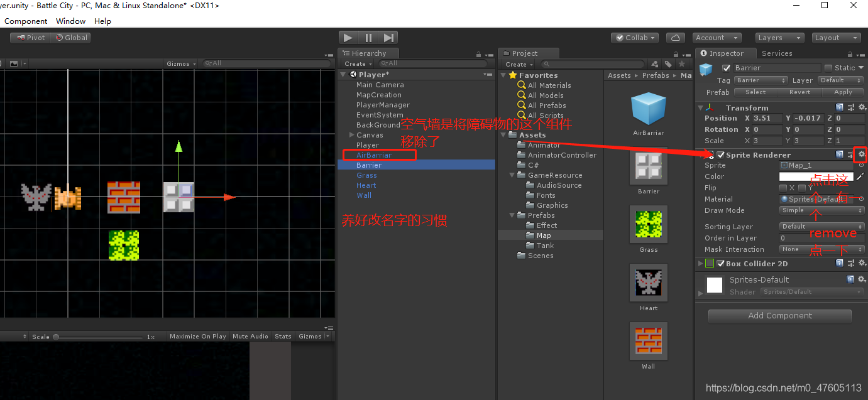The width and height of the screenshot is (868, 400).
Task: Click the Apply button for the prefab
Action: [x=843, y=92]
